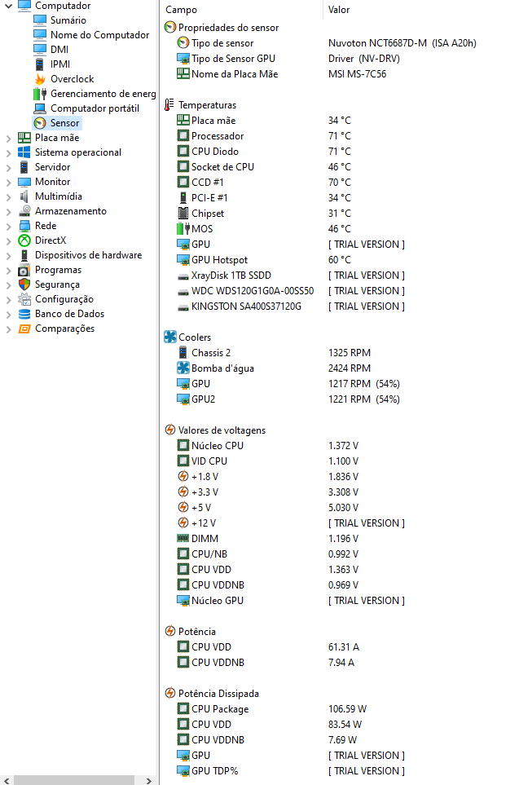
Task: Click the Segurança shield icon
Action: point(24,284)
